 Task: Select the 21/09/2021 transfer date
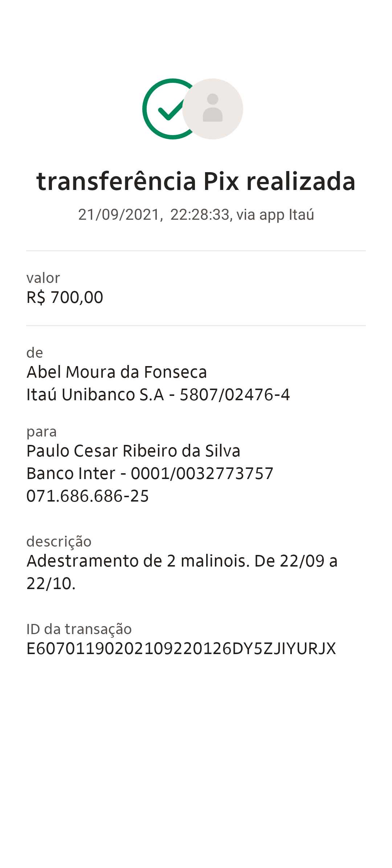click(119, 215)
